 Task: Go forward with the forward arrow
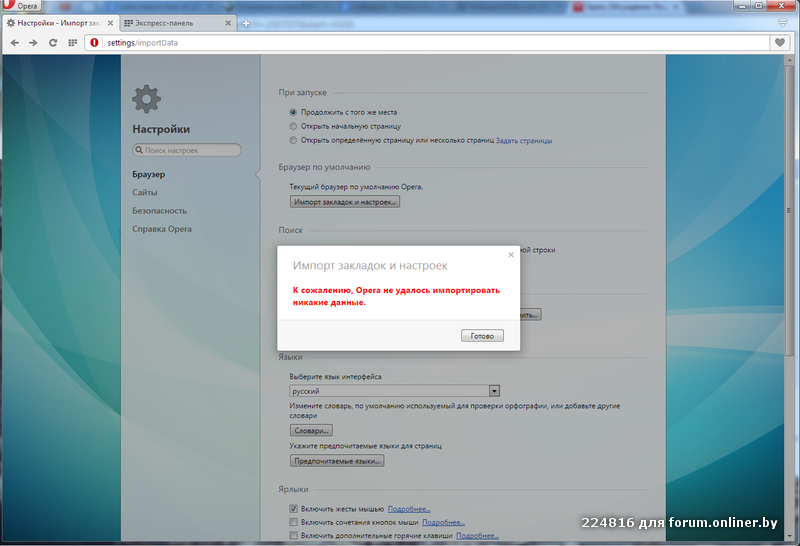(33, 43)
